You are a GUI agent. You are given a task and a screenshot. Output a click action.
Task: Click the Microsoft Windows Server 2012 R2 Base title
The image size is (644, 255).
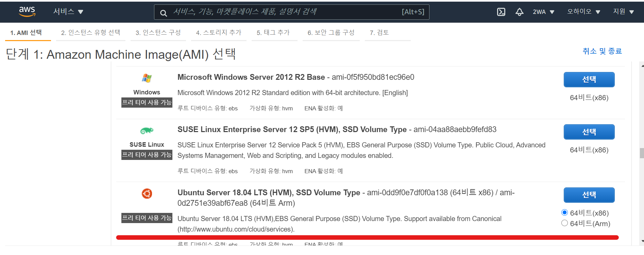251,77
